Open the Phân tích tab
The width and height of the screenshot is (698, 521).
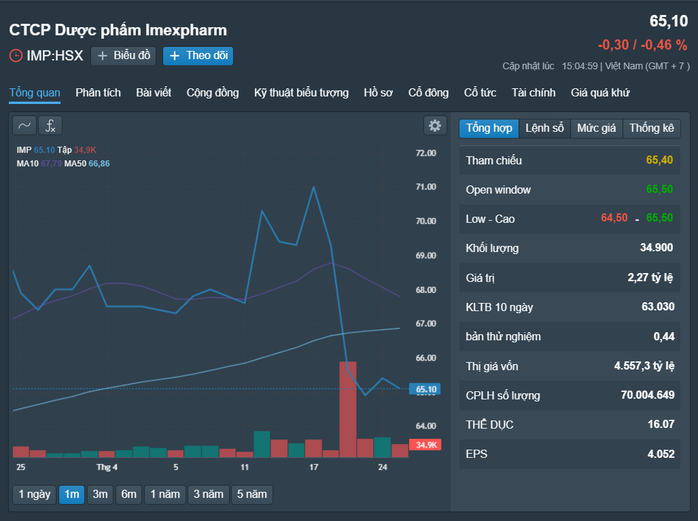98,93
